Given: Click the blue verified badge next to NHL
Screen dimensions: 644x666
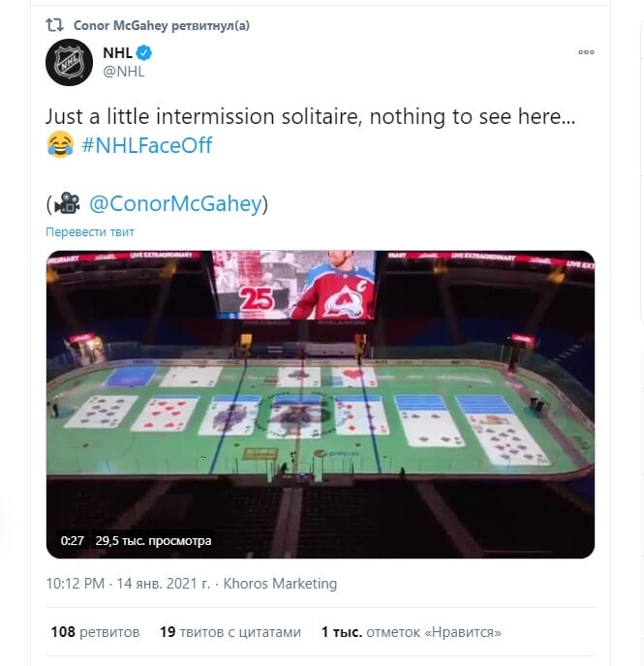Looking at the screenshot, I should pos(143,52).
